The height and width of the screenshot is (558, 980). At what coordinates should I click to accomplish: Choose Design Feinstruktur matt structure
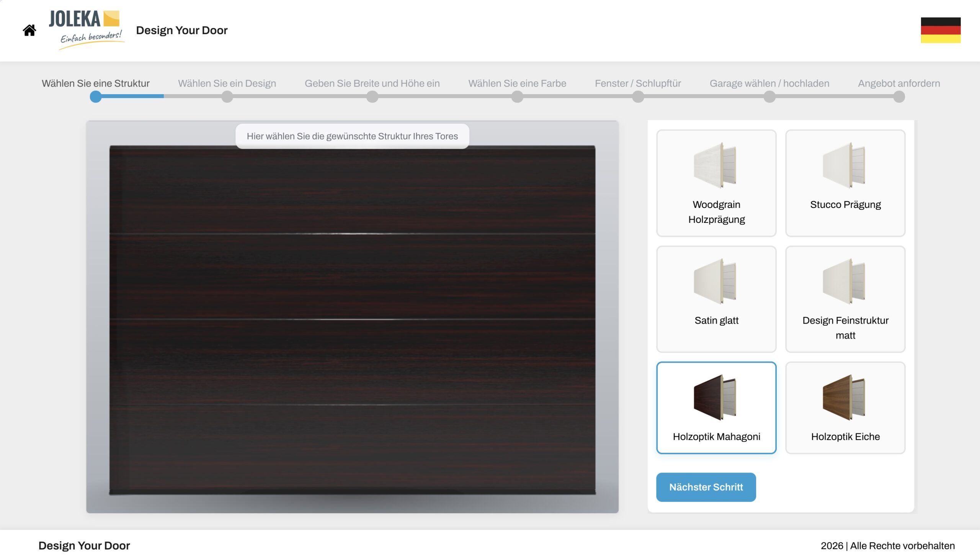tap(845, 299)
